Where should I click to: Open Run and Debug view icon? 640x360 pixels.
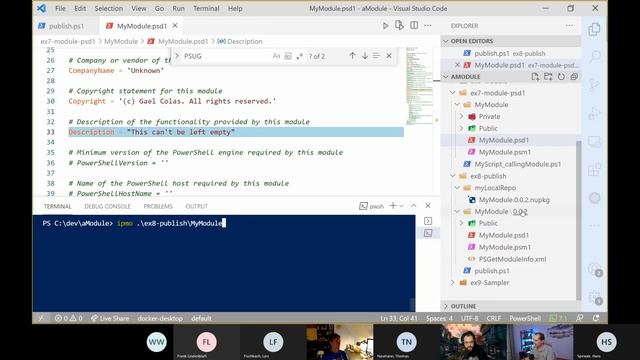coord(594,113)
